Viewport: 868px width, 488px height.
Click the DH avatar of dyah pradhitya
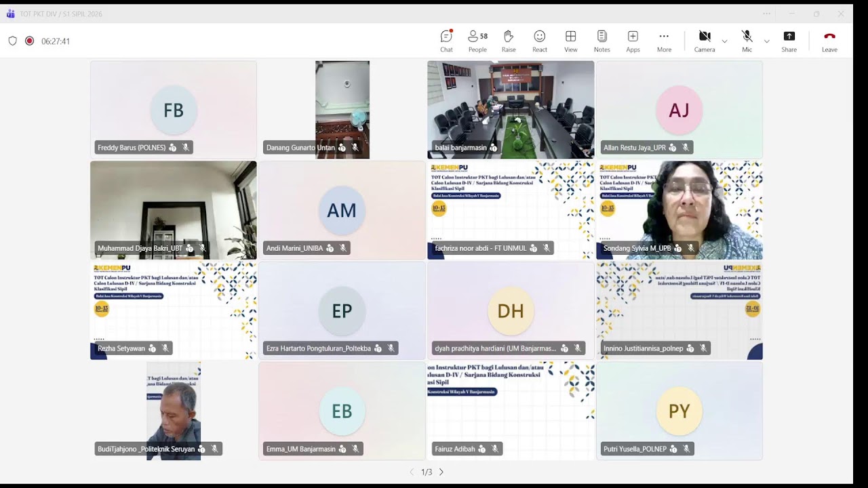(x=511, y=310)
